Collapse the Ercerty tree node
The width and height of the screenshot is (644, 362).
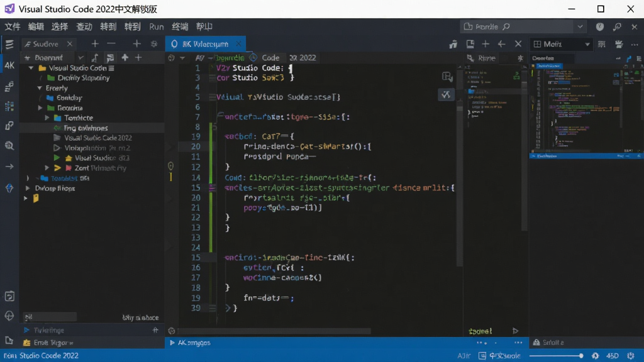pos(40,88)
